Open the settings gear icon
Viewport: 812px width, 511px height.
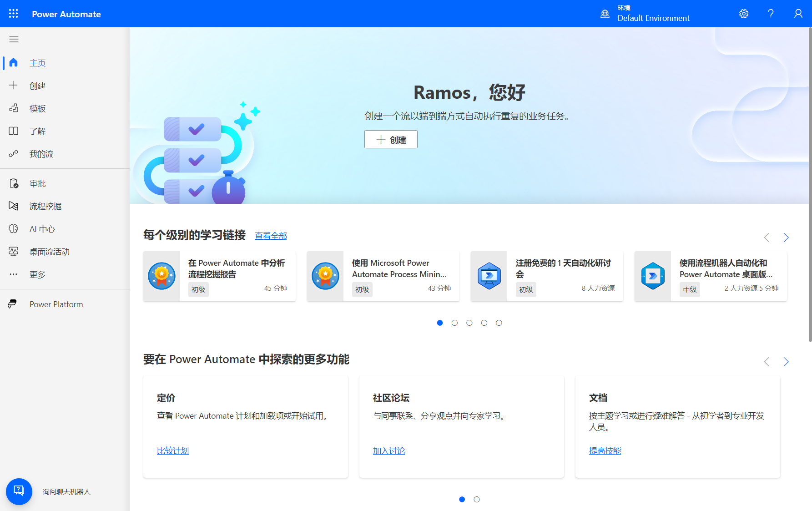click(x=744, y=14)
